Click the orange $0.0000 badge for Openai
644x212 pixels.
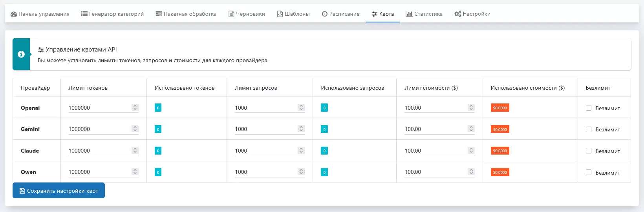500,108
